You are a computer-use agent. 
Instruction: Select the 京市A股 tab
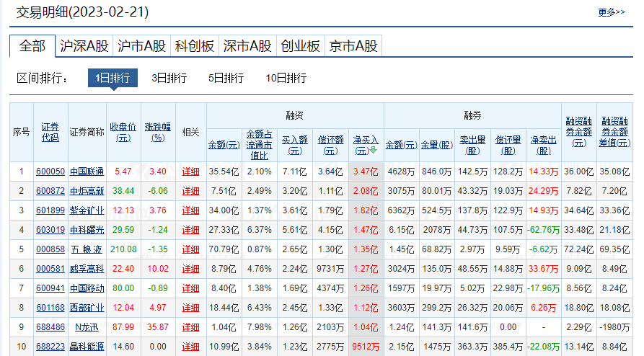[353, 46]
